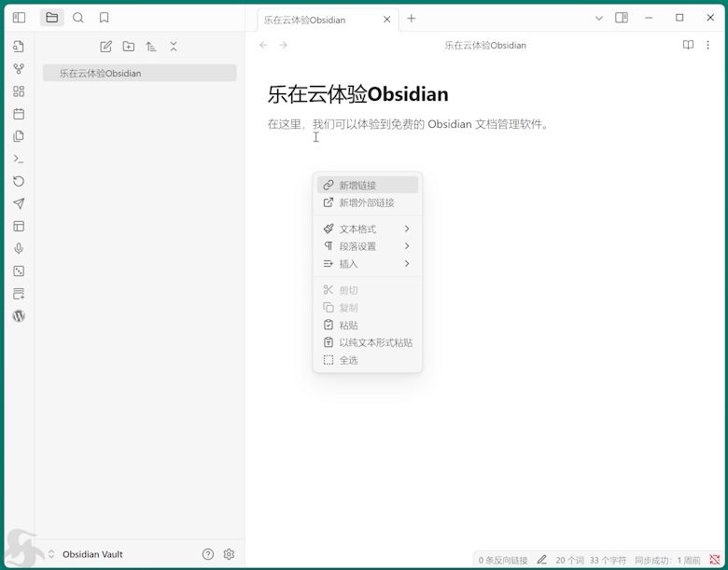Viewport: 728px width, 570px height.
Task: Open random note dice icon
Action: tap(19, 271)
